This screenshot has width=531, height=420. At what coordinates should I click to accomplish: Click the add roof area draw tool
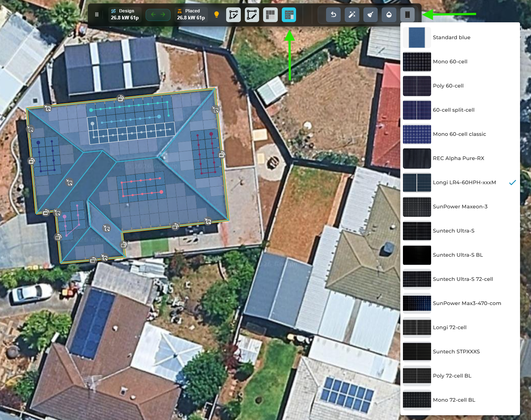233,15
